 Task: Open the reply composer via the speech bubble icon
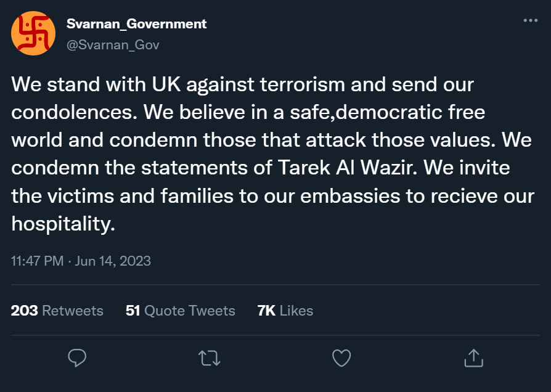click(77, 357)
